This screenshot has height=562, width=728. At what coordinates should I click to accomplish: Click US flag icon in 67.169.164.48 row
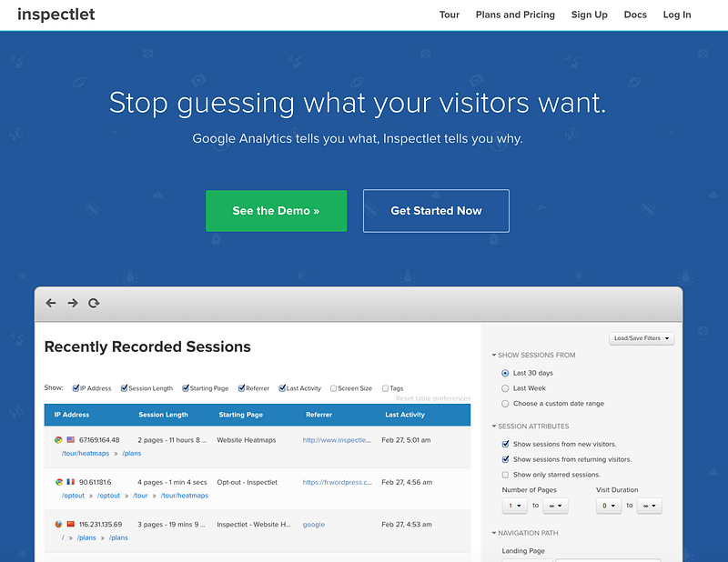point(71,439)
